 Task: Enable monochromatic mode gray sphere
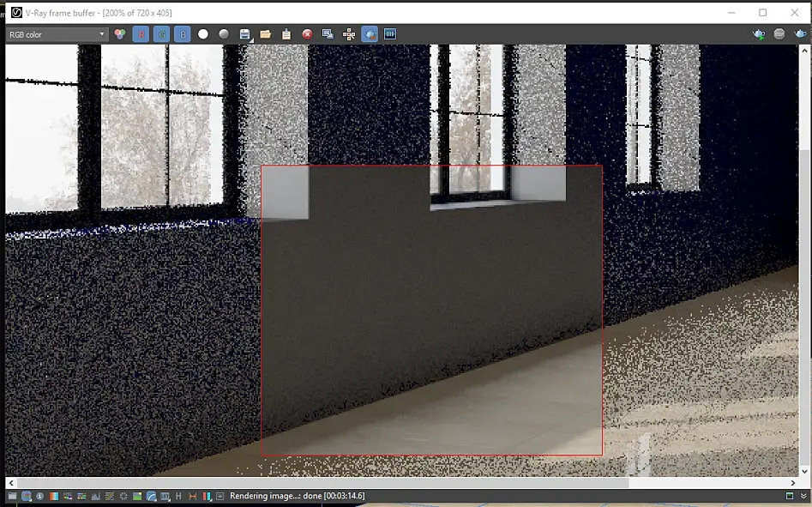(224, 34)
